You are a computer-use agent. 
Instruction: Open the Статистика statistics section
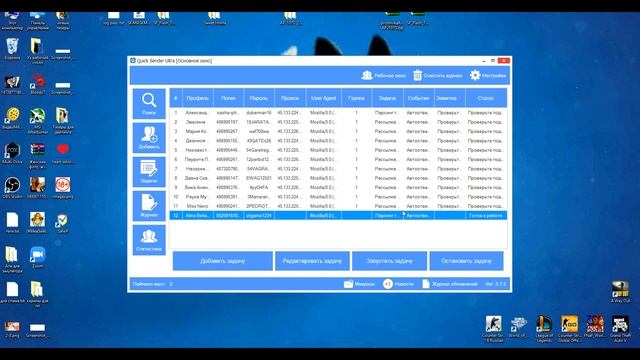pyautogui.click(x=149, y=240)
